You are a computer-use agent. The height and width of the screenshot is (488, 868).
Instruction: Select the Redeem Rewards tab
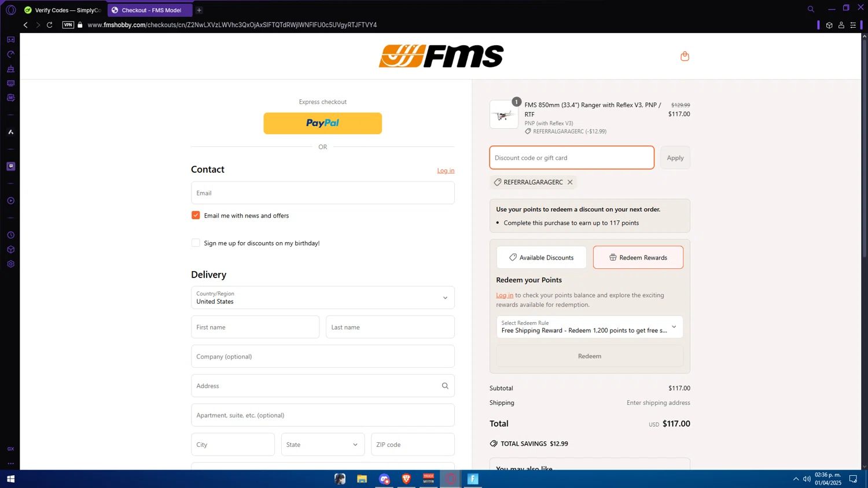tap(638, 257)
